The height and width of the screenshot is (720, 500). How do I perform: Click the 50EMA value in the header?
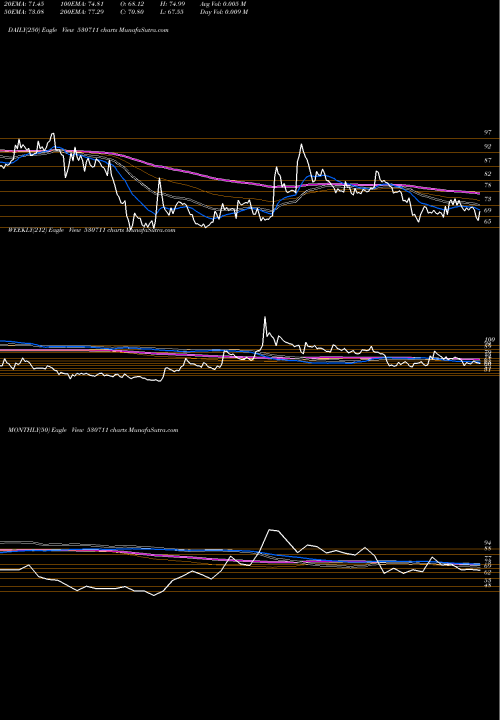(24, 12)
